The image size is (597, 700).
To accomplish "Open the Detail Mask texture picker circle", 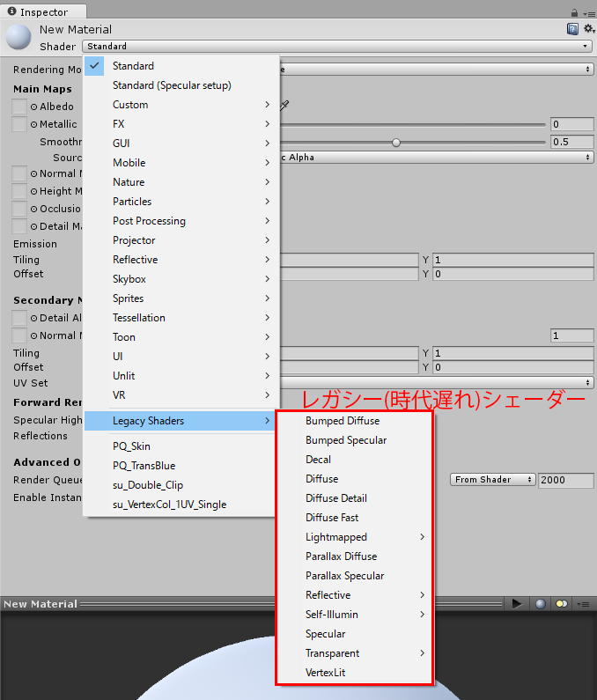I will [x=34, y=227].
